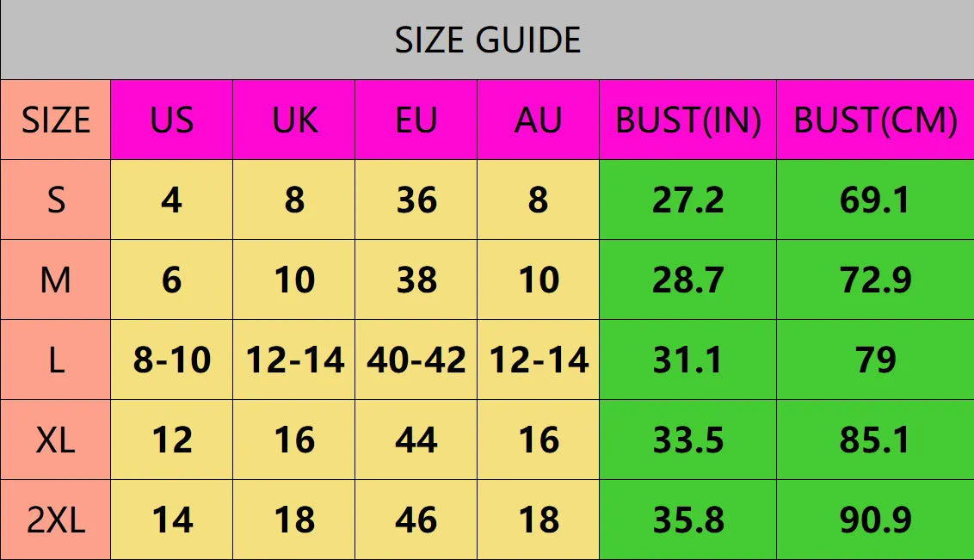Click the S size row label

click(56, 200)
